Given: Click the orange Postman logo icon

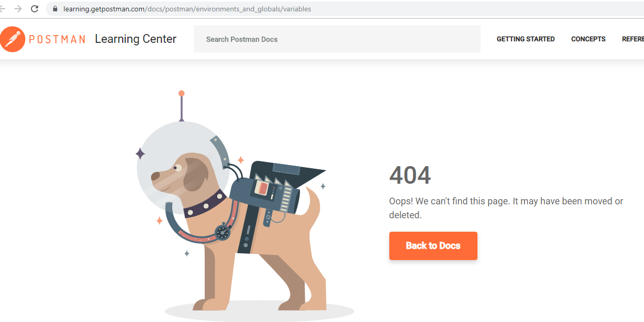Looking at the screenshot, I should pyautogui.click(x=12, y=39).
